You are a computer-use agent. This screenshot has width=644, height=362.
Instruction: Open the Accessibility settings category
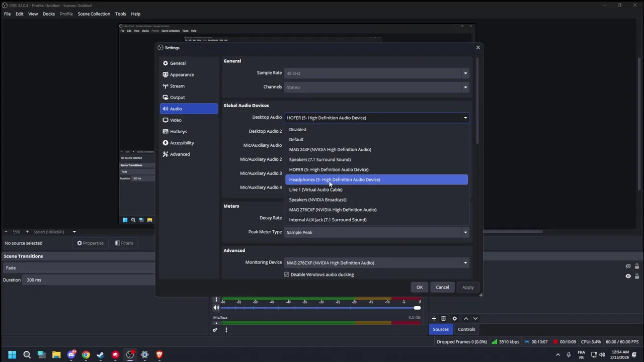click(189, 143)
